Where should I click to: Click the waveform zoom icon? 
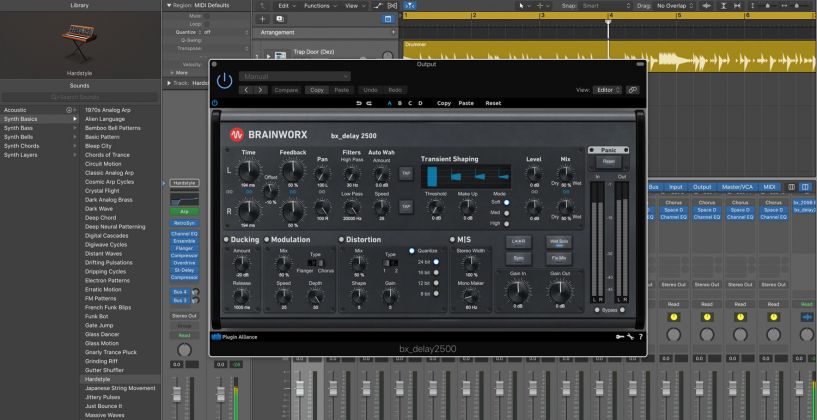pos(707,6)
